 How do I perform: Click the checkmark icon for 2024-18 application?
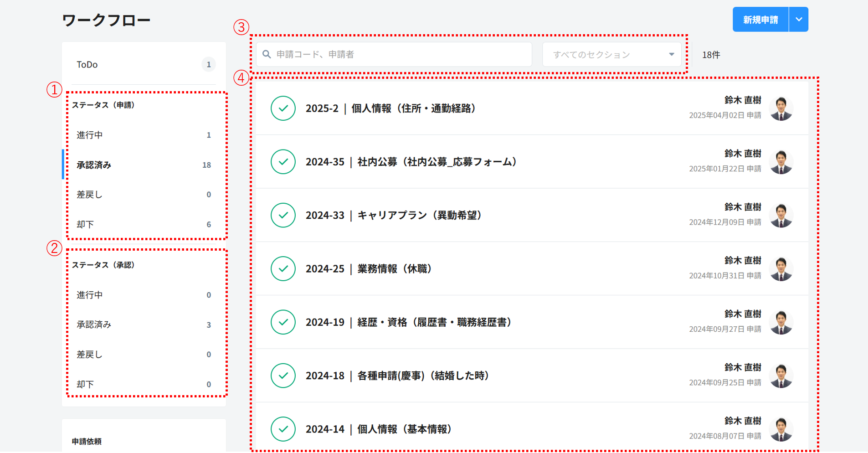(x=283, y=376)
